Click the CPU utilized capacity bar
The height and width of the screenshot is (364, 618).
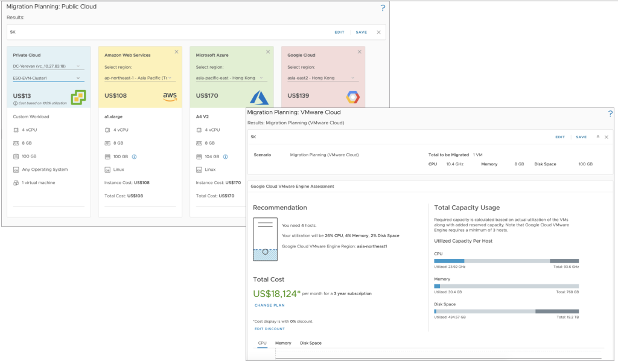coord(506,261)
